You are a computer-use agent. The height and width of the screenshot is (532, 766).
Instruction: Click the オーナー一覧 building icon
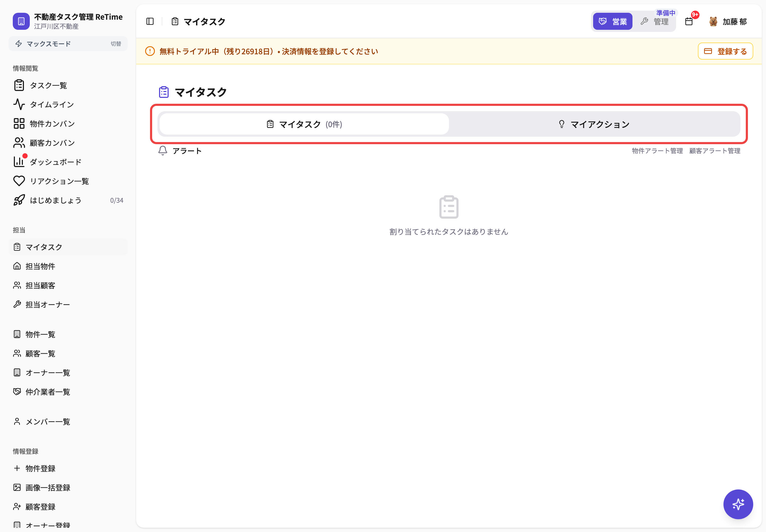tap(17, 372)
